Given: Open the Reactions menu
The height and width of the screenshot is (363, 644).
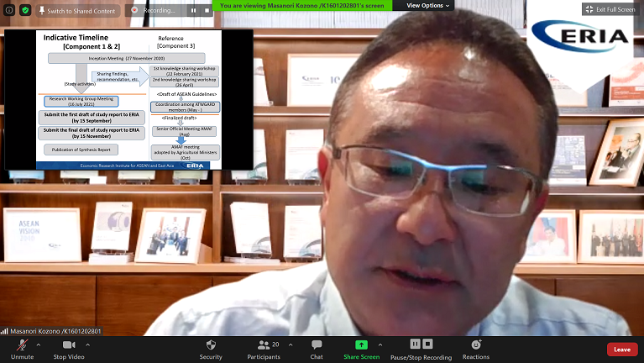Looking at the screenshot, I should 476,349.
